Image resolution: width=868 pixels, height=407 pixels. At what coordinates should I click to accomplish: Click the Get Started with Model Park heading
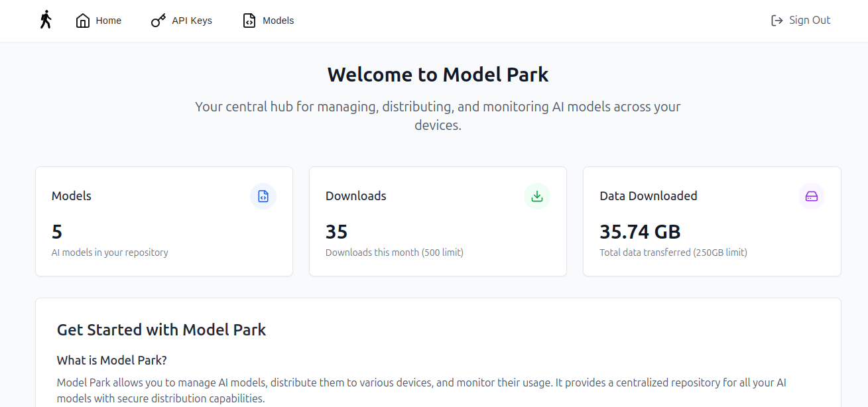(161, 329)
